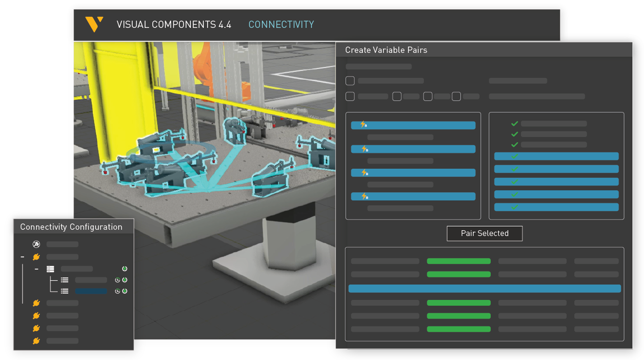
Task: Click the second green checkmark in the right variable list
Action: [x=515, y=134]
